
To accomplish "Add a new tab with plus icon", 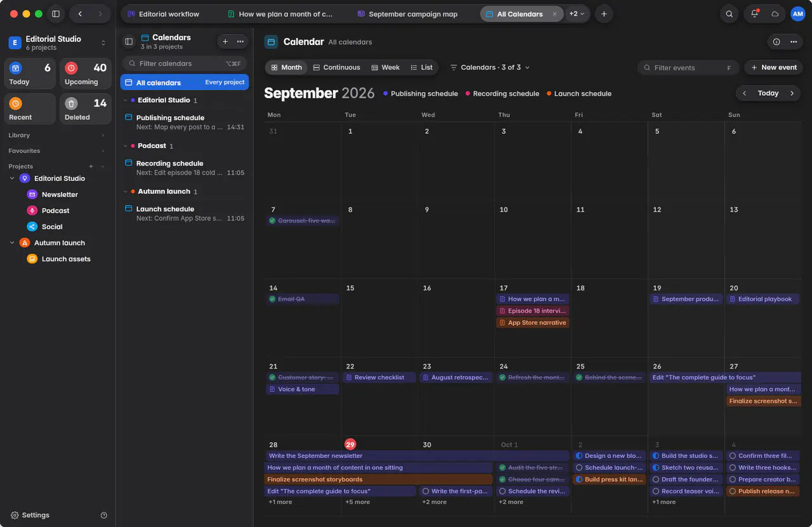I will (604, 14).
